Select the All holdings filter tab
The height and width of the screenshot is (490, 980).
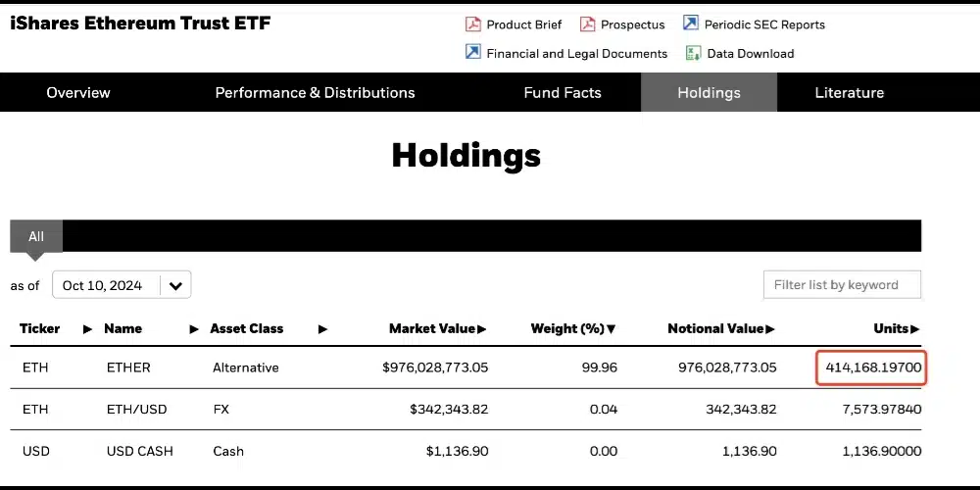(36, 236)
